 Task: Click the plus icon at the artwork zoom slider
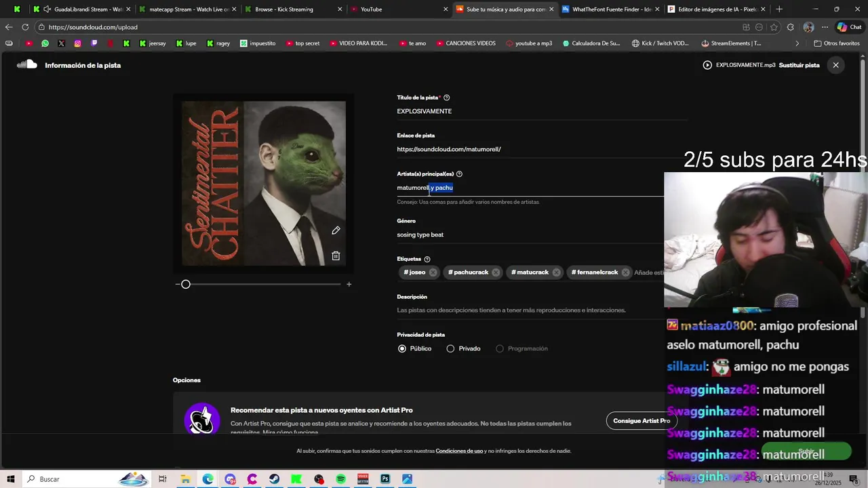click(x=349, y=284)
